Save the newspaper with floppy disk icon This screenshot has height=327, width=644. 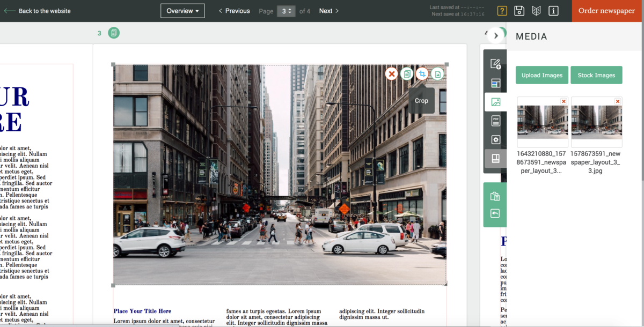click(519, 11)
